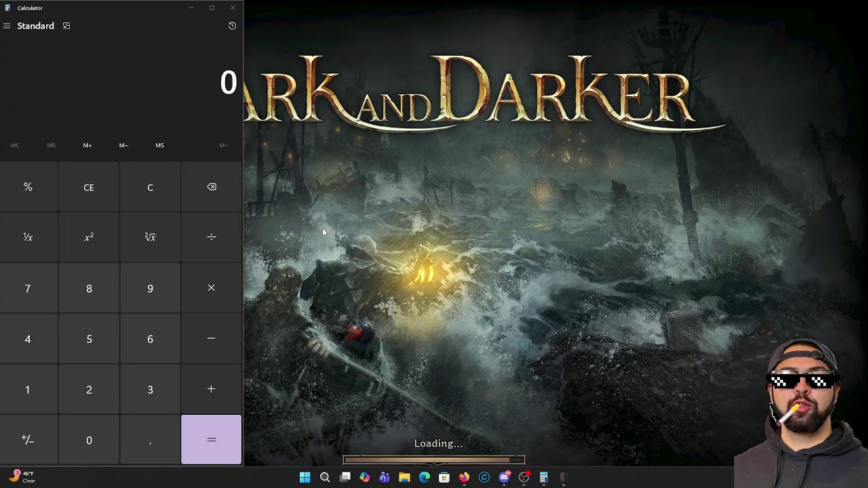Viewport: 868px width, 488px height.
Task: Open the Windows Start menu
Action: pos(304,477)
